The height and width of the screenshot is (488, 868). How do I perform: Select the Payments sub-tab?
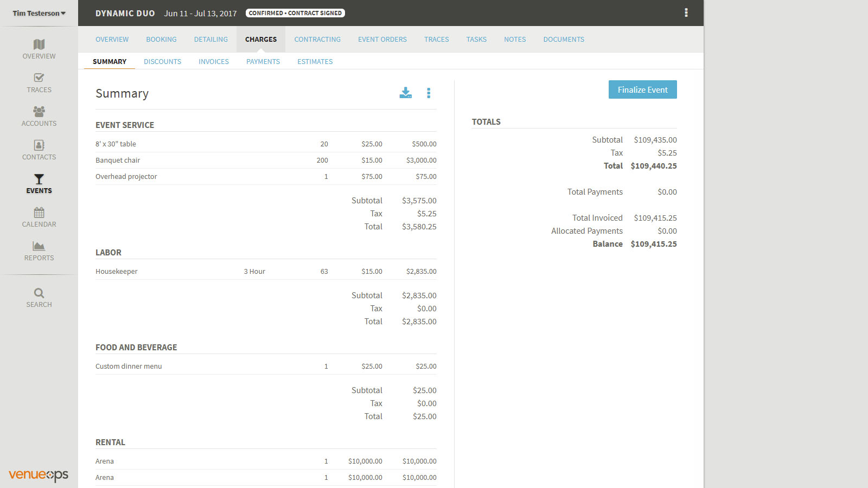[x=263, y=62]
